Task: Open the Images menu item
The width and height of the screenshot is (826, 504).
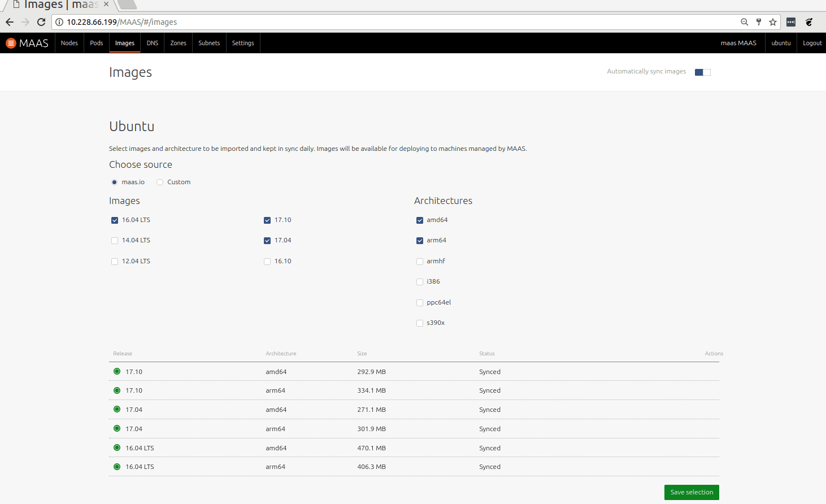Action: click(125, 43)
